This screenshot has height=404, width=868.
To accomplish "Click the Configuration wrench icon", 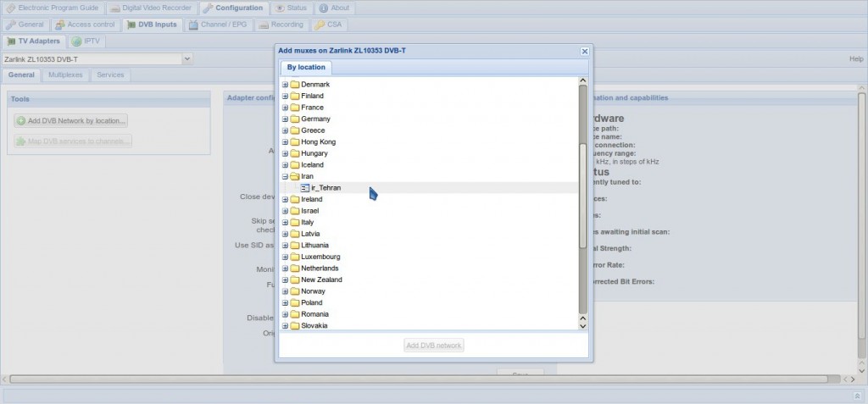I will [x=208, y=8].
